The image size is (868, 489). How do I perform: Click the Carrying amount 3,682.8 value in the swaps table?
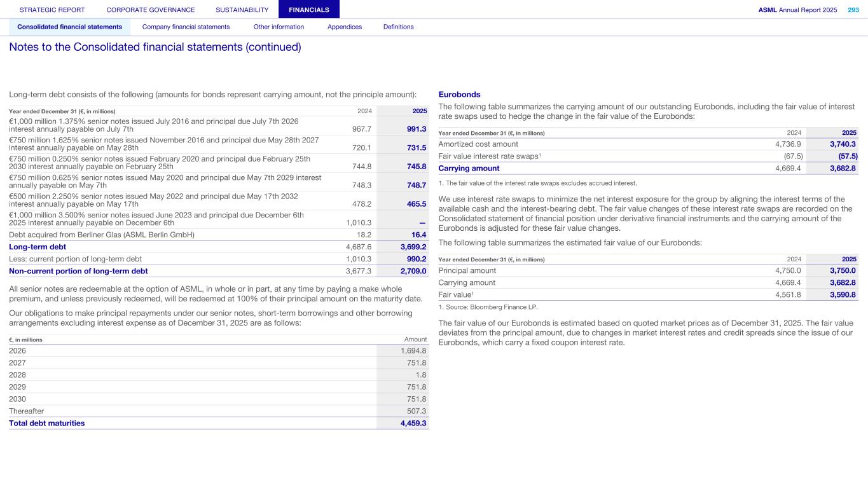(843, 169)
